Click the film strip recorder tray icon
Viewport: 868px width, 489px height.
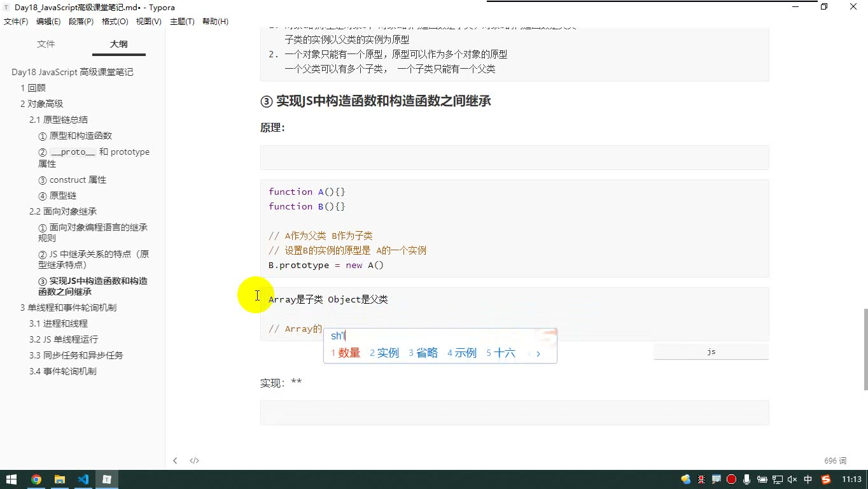tap(701, 479)
